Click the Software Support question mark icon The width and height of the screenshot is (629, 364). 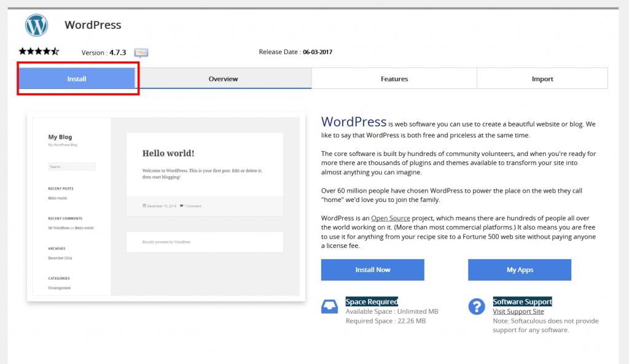tap(477, 307)
